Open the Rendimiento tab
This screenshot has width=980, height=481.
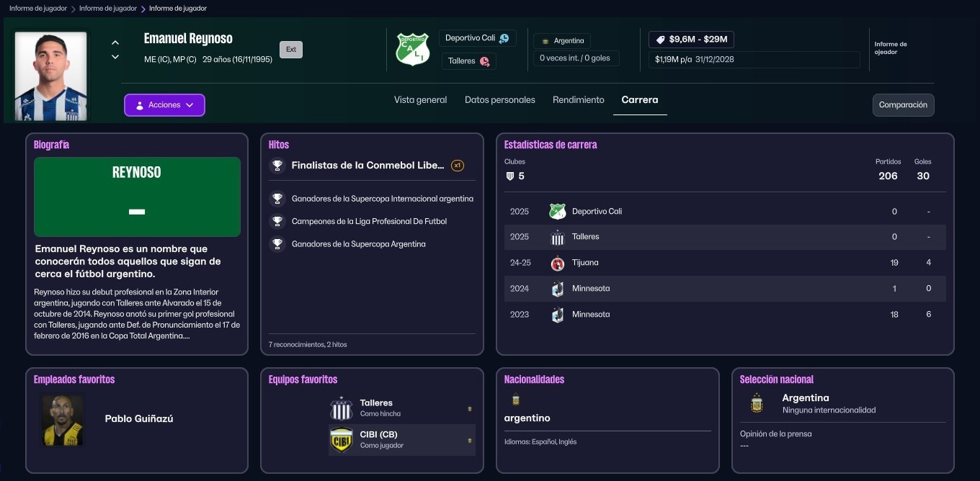(578, 100)
